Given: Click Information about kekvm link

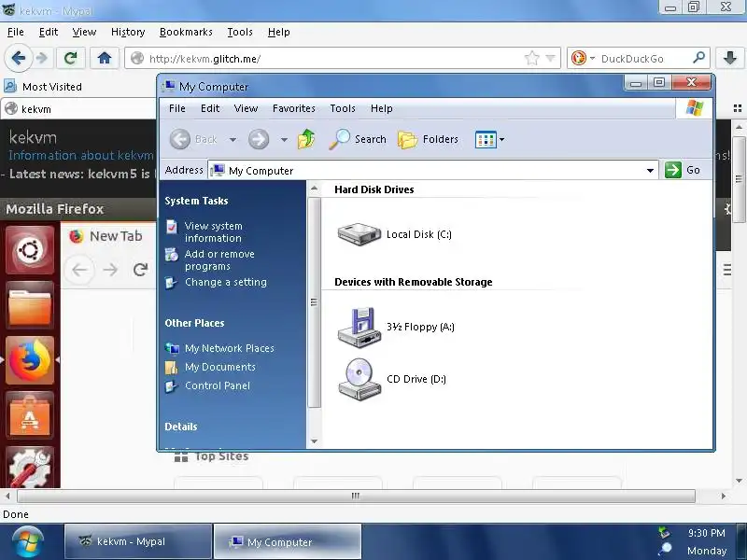Looking at the screenshot, I should [81, 155].
